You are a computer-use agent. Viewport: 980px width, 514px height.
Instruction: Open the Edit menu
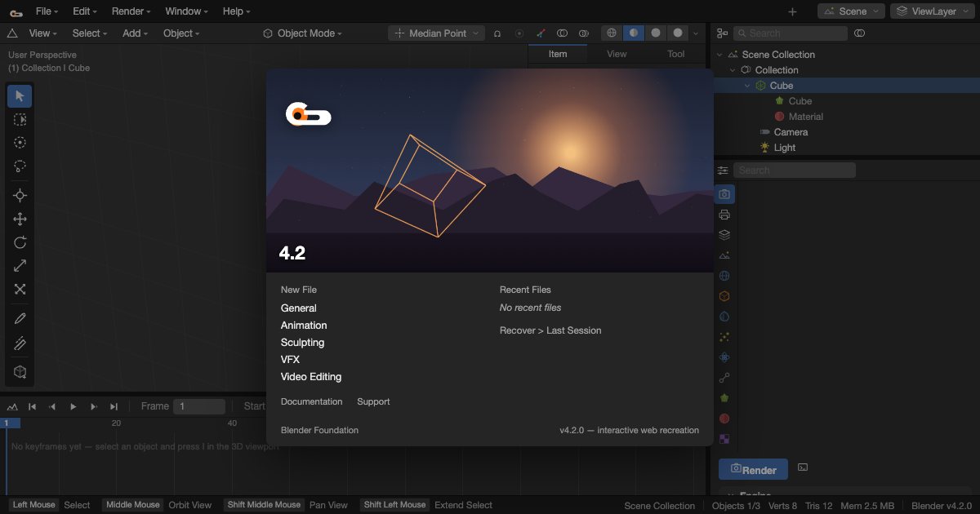pos(85,11)
